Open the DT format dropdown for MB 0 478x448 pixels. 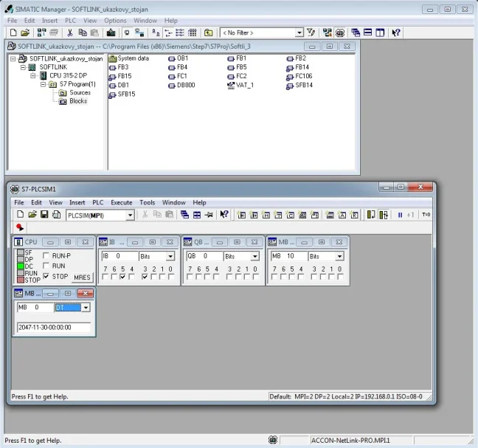point(86,307)
